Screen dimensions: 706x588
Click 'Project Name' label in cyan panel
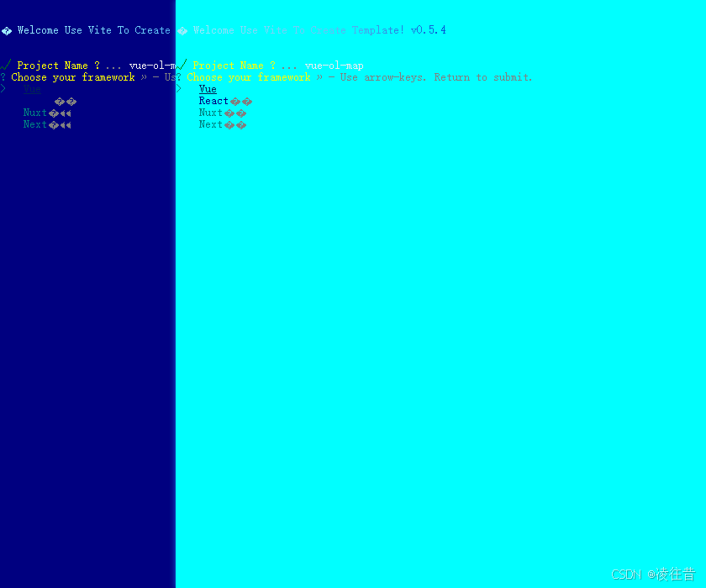click(228, 66)
